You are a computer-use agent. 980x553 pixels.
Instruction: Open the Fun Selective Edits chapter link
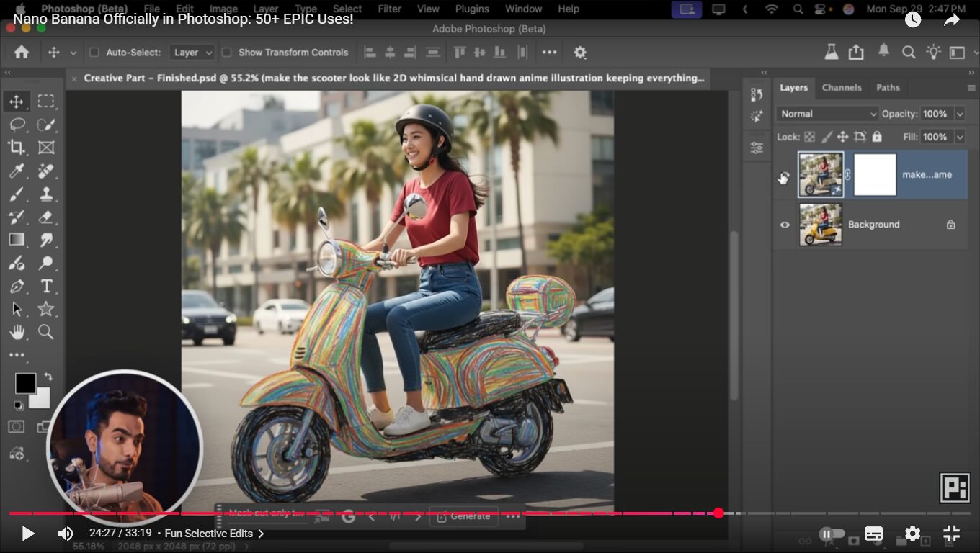(214, 534)
